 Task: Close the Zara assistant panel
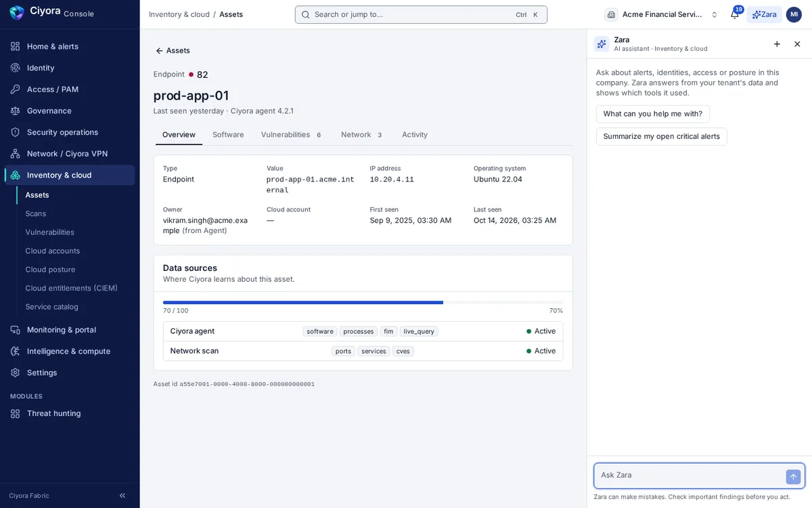(x=797, y=44)
